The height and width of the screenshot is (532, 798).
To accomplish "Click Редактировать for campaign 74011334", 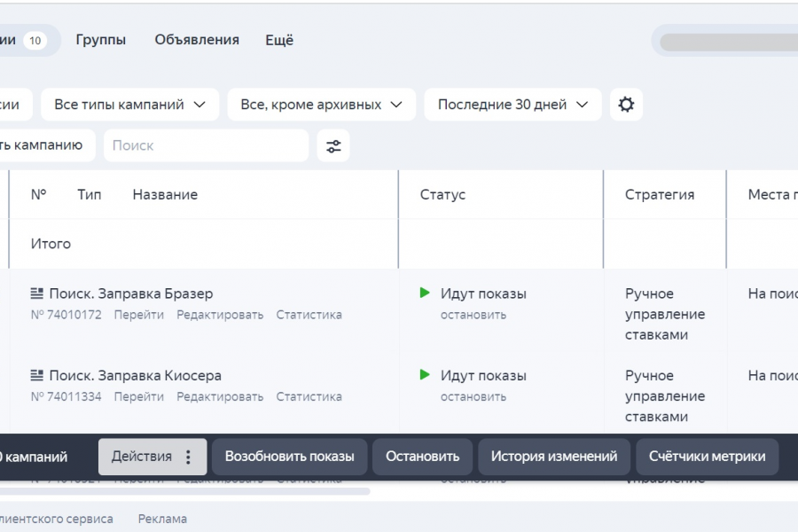I will (220, 396).
